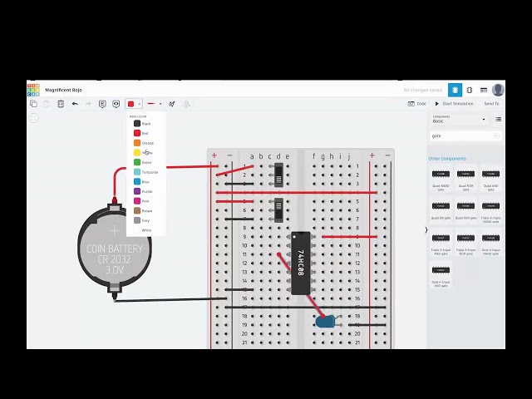
Task: Select the Triple 3-input AND gate component
Action: point(441,244)
